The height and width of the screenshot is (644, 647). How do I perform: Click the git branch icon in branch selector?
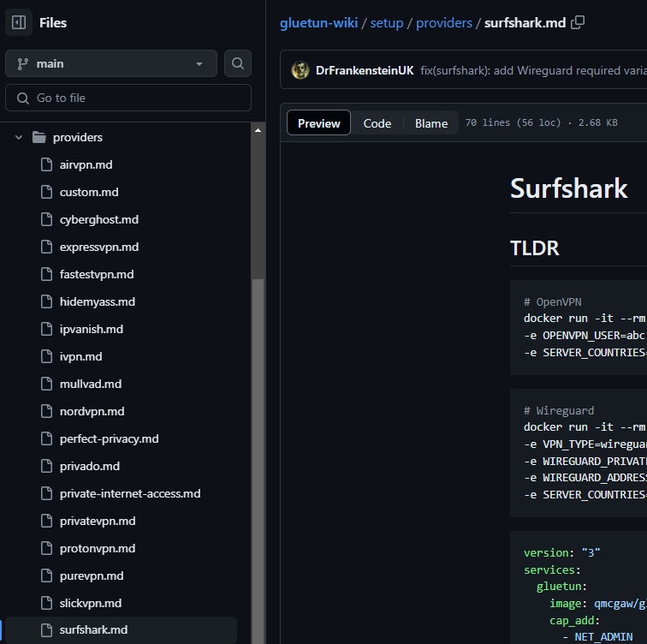[23, 63]
